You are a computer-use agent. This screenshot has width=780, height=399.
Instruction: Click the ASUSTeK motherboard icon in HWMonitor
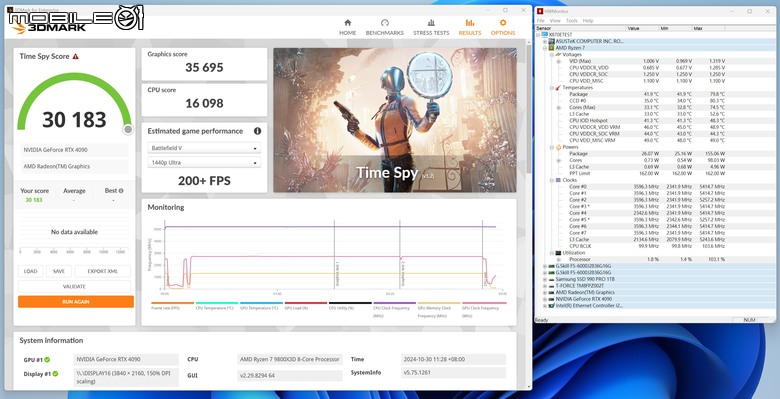coord(551,41)
